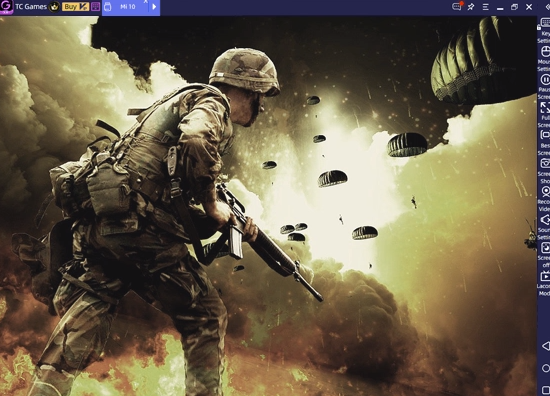
Task: Tap the Android recent apps square button
Action: click(546, 389)
